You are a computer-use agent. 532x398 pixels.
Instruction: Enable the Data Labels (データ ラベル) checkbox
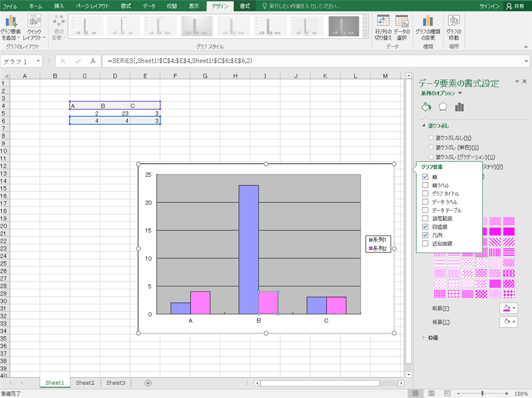[x=425, y=202]
